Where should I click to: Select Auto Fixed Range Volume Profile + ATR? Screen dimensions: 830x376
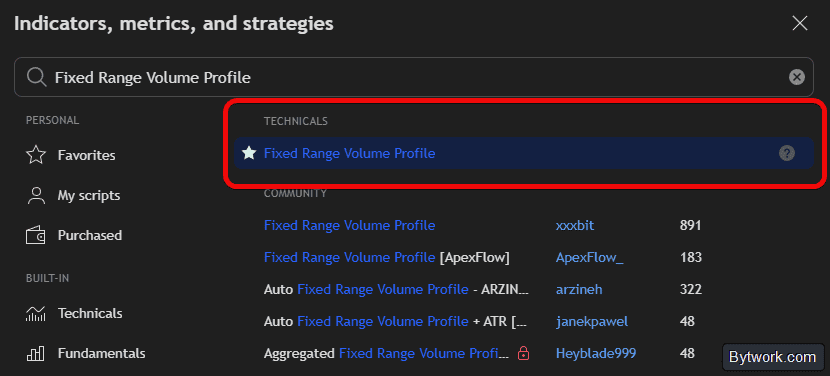click(x=395, y=321)
